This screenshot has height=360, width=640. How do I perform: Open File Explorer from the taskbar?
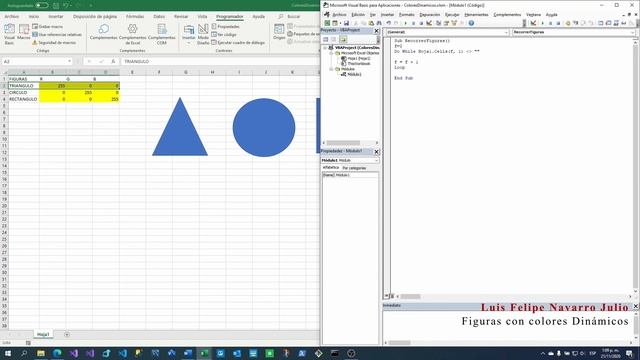click(41, 353)
